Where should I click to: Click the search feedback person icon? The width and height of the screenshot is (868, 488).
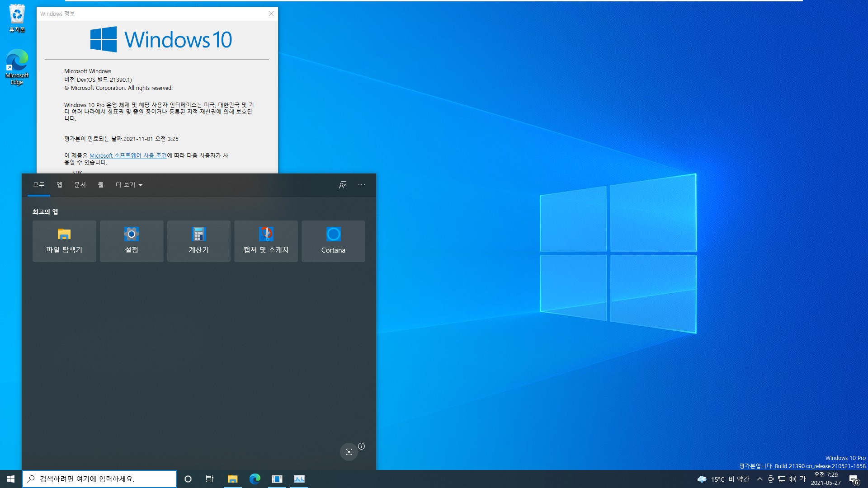click(343, 185)
